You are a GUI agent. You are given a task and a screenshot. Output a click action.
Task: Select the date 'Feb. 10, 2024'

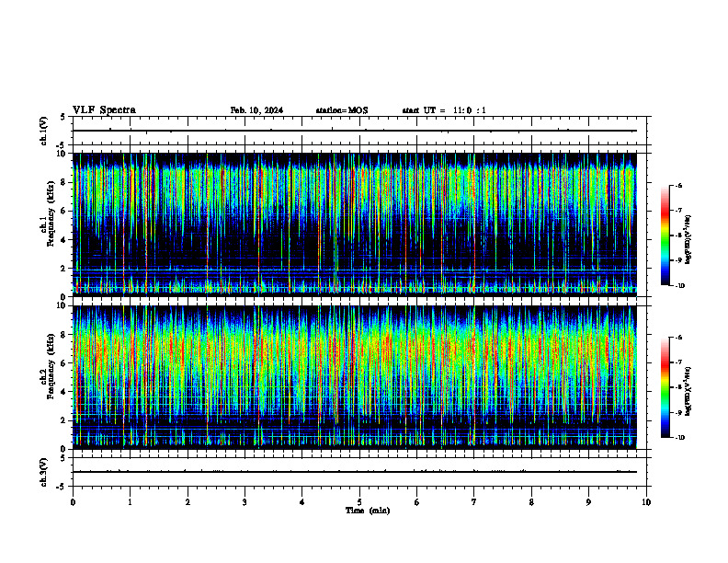256,110
